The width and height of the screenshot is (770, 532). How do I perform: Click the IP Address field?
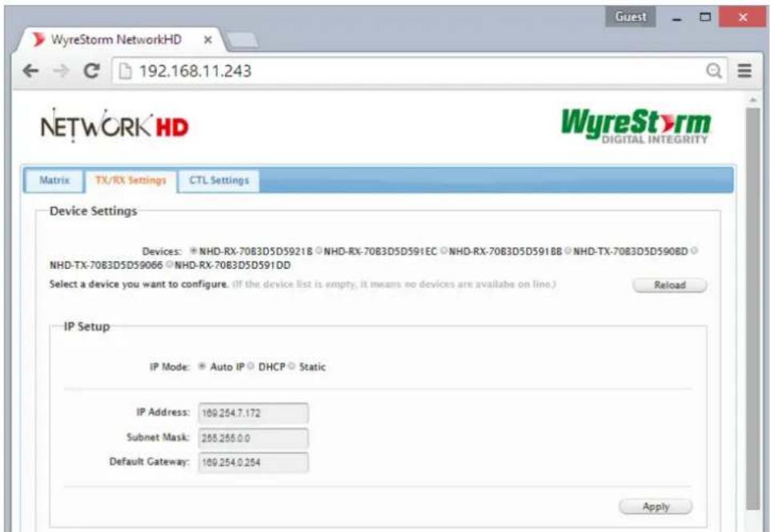pos(254,413)
